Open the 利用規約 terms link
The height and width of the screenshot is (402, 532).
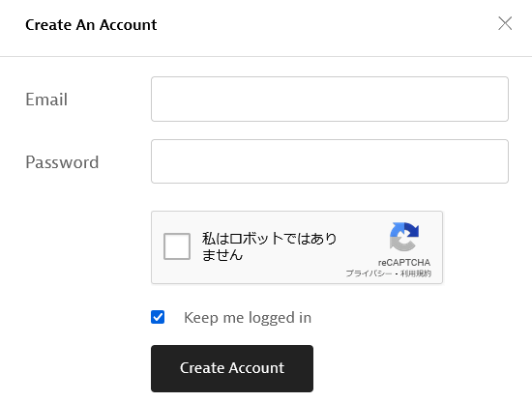[416, 273]
